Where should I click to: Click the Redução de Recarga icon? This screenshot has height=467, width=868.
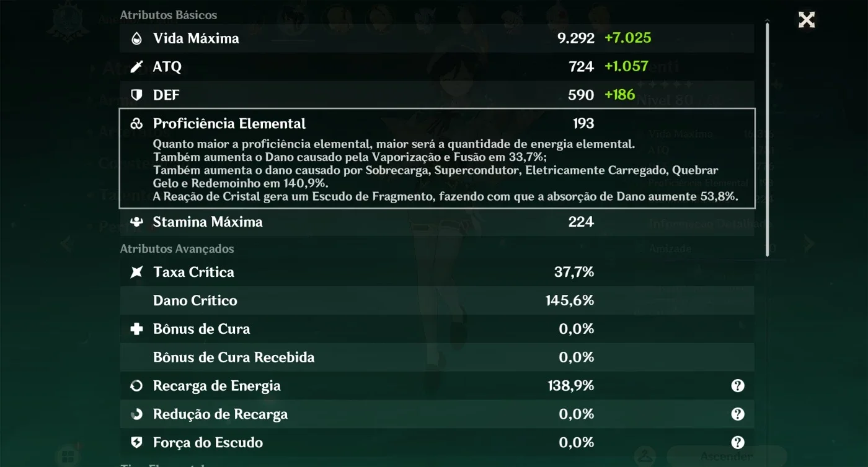(136, 414)
